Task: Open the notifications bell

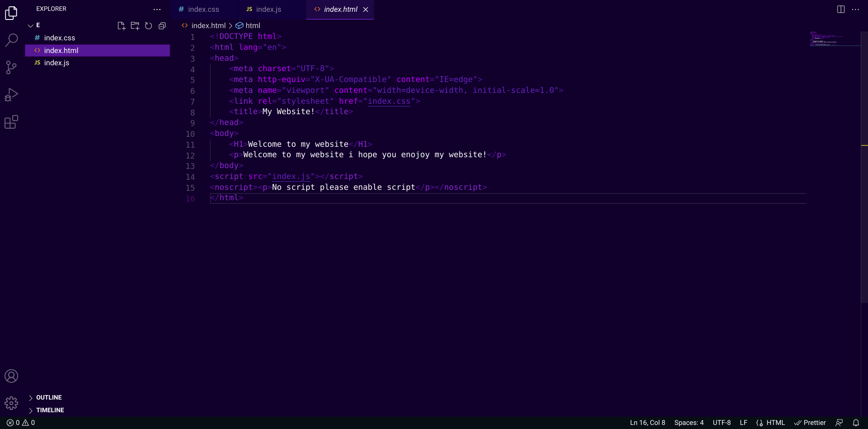Action: pos(856,423)
